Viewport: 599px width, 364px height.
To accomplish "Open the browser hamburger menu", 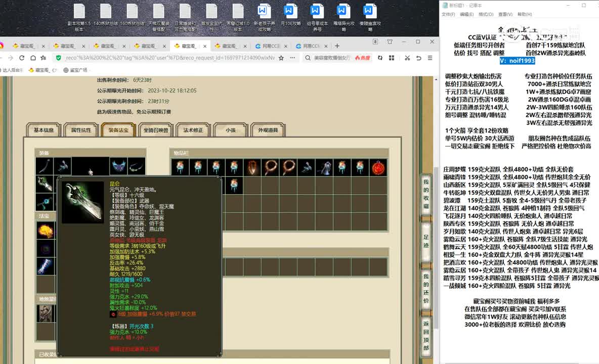I will click(430, 58).
